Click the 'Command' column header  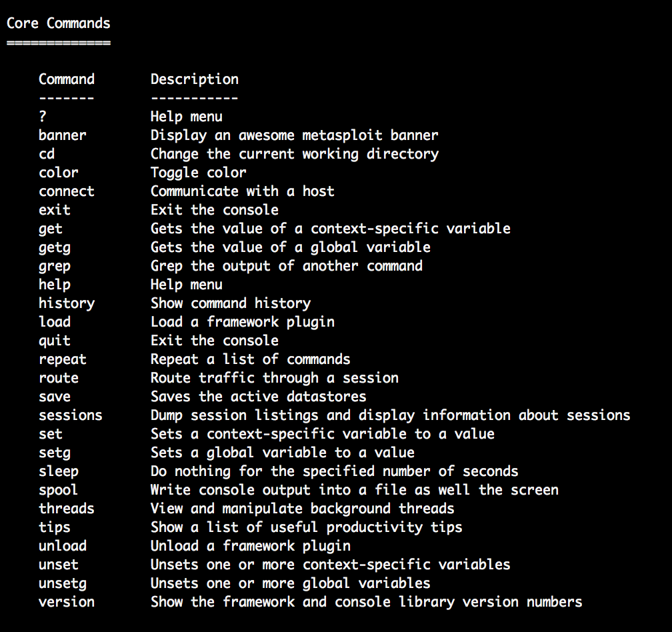coord(67,79)
